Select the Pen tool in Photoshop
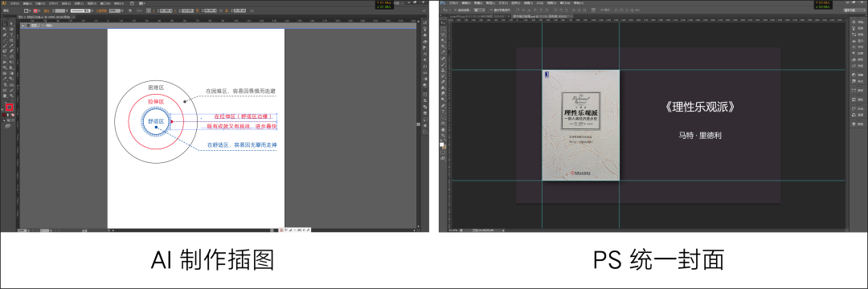Image resolution: width=868 pixels, height=289 pixels. 443,105
